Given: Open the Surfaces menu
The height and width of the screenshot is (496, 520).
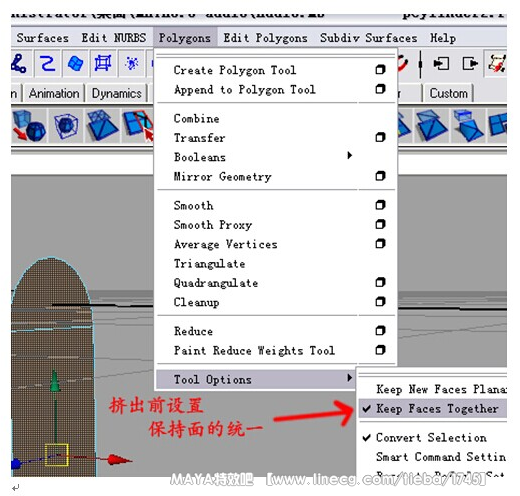Looking at the screenshot, I should coord(43,38).
